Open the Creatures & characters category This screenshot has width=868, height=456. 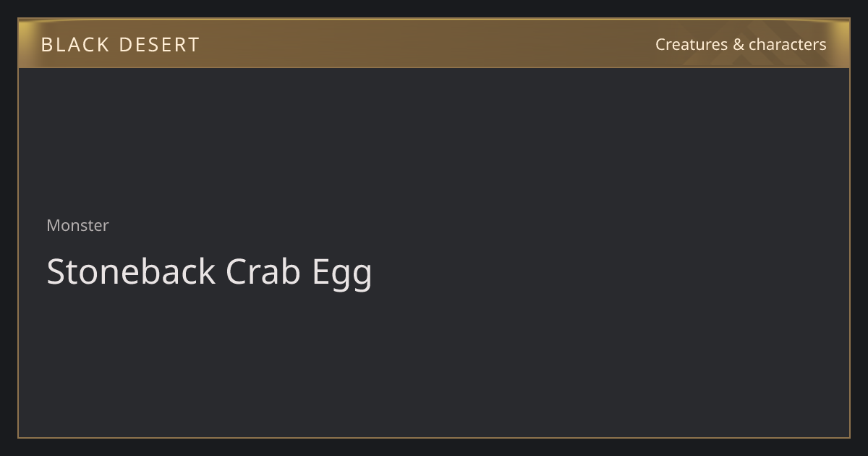pos(741,44)
